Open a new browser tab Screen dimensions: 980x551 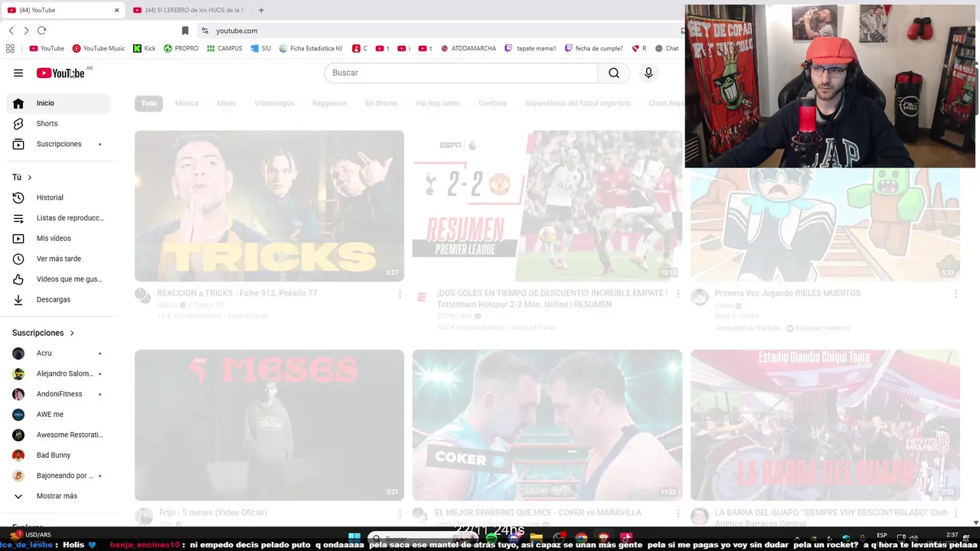(x=261, y=10)
